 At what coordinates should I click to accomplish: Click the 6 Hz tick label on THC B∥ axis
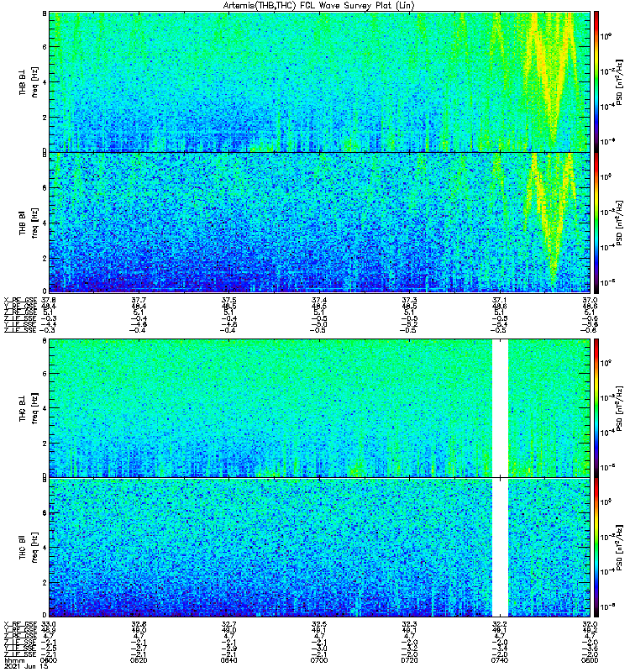pyautogui.click(x=45, y=513)
